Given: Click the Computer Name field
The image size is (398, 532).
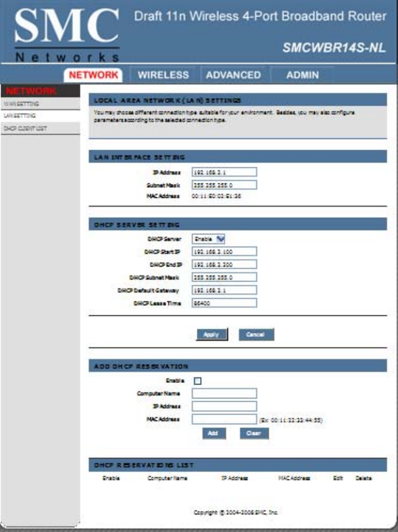Looking at the screenshot, I should (224, 393).
